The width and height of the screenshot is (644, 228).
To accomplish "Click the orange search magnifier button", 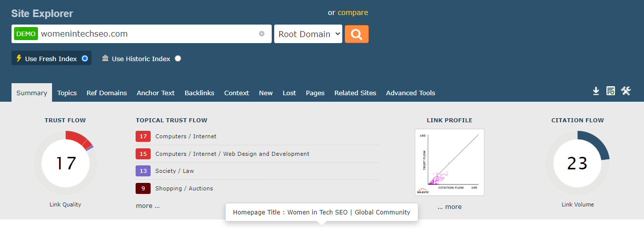I will (x=357, y=34).
